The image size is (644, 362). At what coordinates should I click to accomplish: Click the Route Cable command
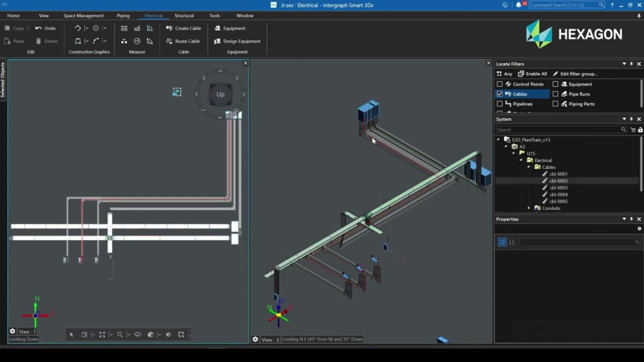pos(183,41)
